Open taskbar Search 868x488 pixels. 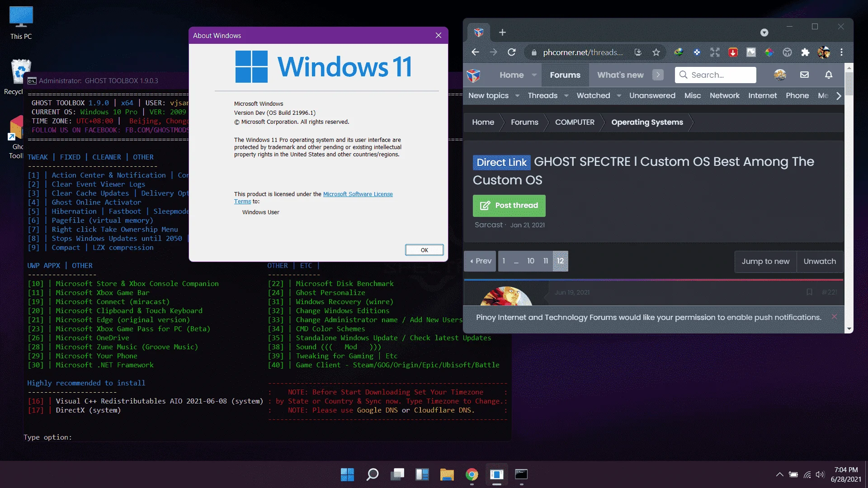[x=372, y=474]
